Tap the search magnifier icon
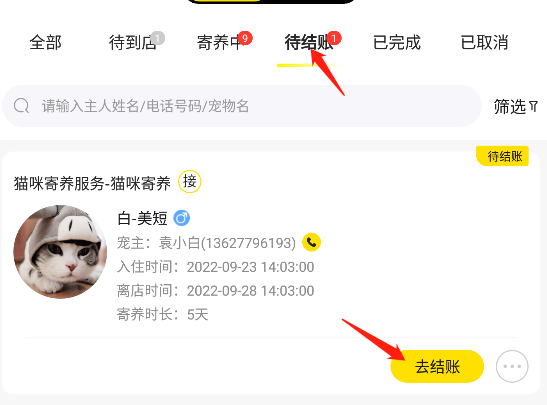 (x=22, y=106)
